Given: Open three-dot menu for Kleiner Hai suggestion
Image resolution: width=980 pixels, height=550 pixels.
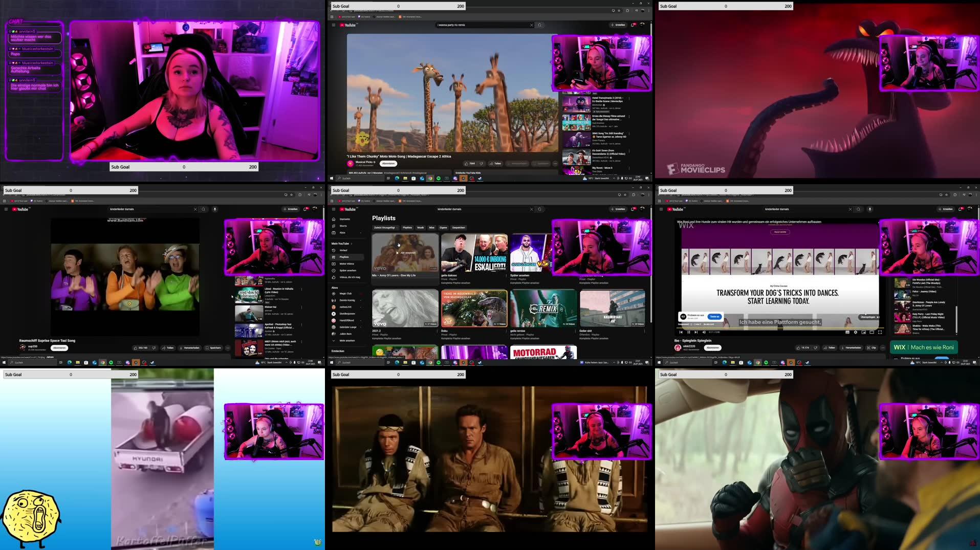Looking at the screenshot, I should 301,307.
